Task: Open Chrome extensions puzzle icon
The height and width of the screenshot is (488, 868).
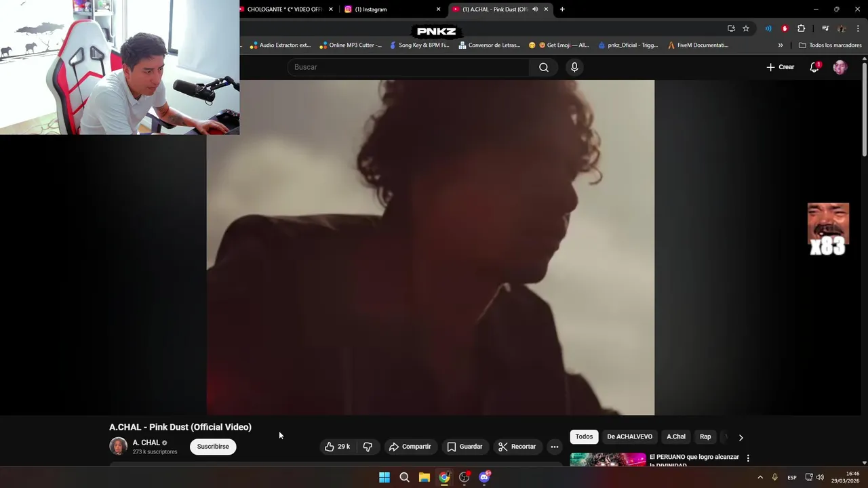Action: click(x=802, y=28)
